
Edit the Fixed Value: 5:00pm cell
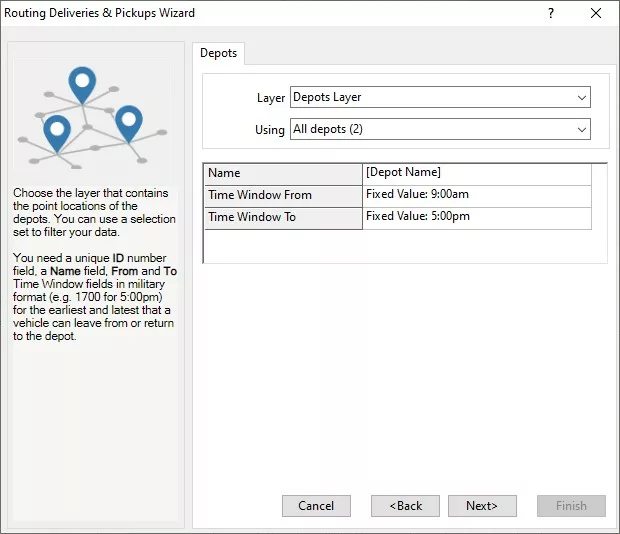coord(476,218)
